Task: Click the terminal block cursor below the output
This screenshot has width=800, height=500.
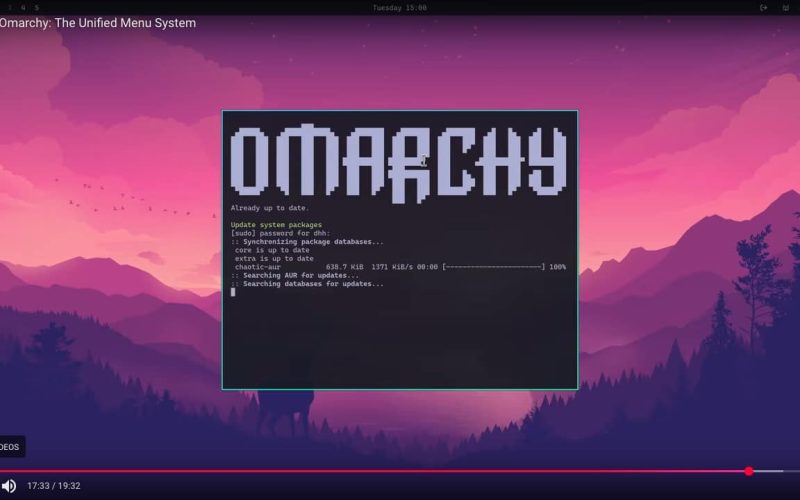Action: point(233,292)
